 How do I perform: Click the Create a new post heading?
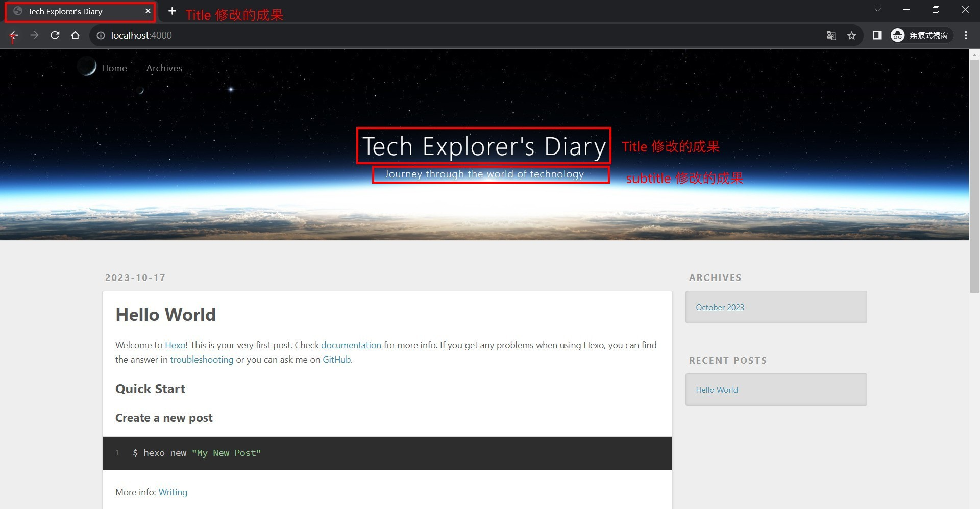164,418
